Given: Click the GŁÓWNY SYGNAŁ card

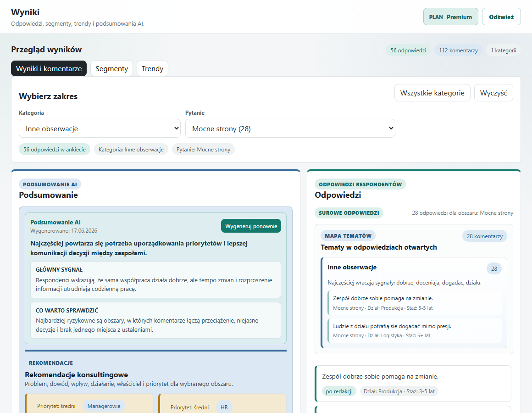Looking at the screenshot, I should coord(156,279).
